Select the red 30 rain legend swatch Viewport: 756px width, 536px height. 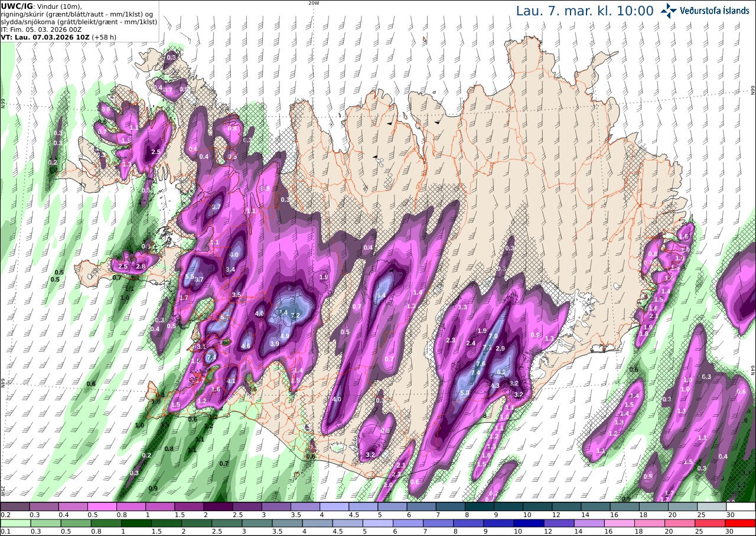tap(741, 523)
